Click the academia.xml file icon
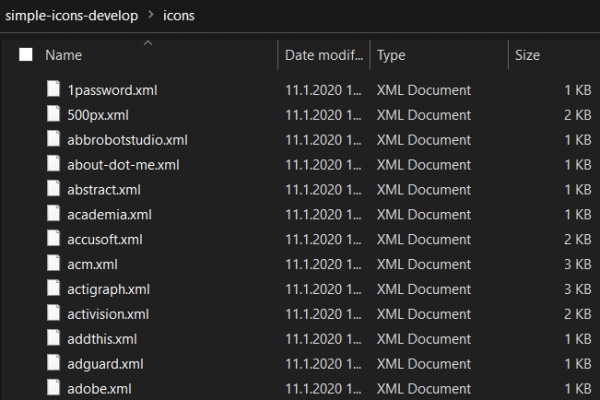This screenshot has height=400, width=600. (54, 214)
